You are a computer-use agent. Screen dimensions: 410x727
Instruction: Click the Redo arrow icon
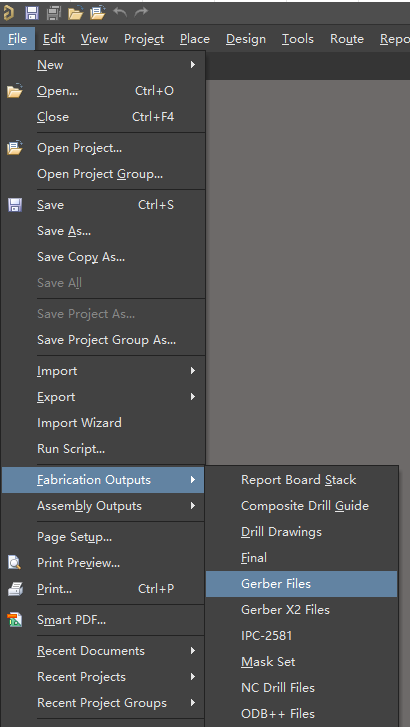tap(141, 12)
